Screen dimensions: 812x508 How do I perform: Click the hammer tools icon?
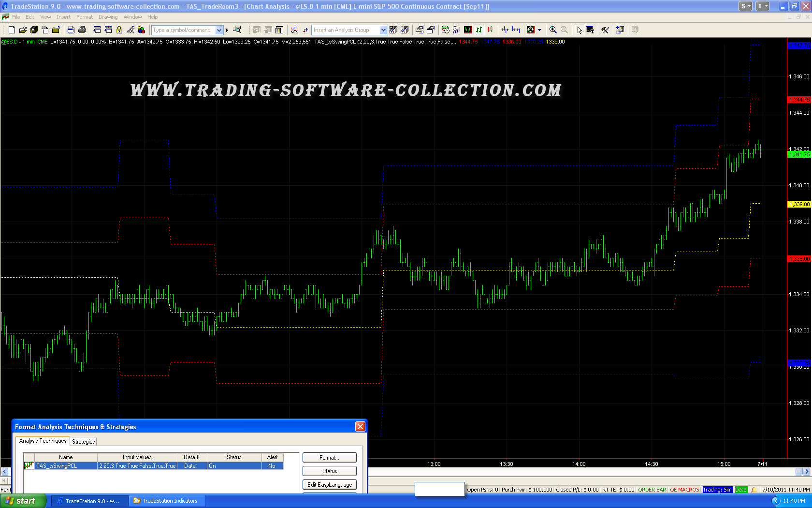pos(605,30)
